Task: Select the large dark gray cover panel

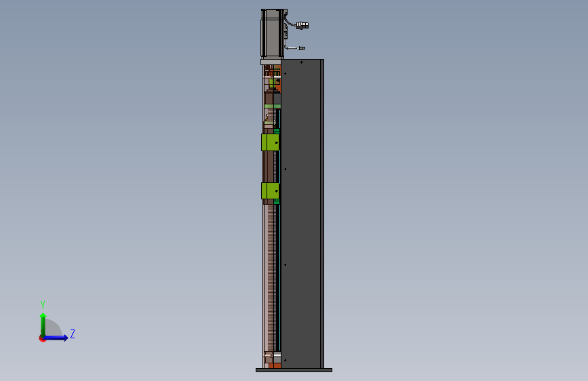Action: [302, 214]
